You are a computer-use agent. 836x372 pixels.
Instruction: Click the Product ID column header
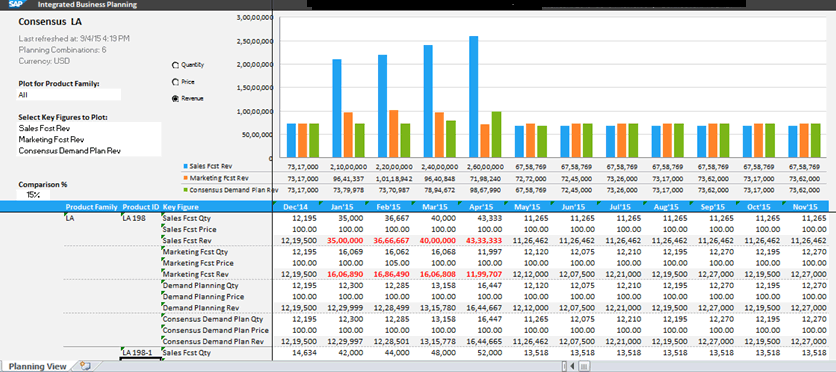pos(140,207)
